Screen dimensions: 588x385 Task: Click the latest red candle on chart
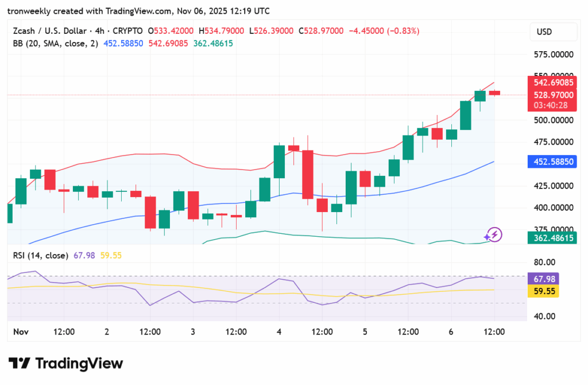pyautogui.click(x=494, y=93)
